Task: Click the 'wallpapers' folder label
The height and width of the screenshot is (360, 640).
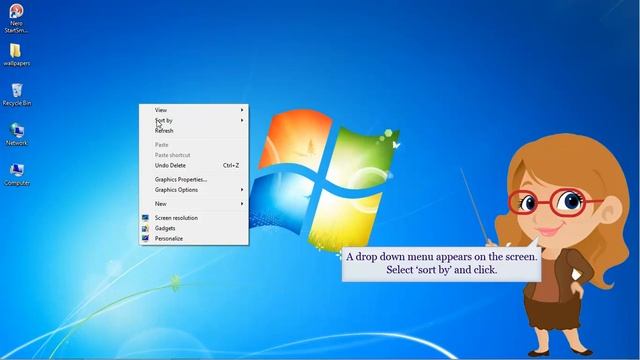Action: point(17,63)
